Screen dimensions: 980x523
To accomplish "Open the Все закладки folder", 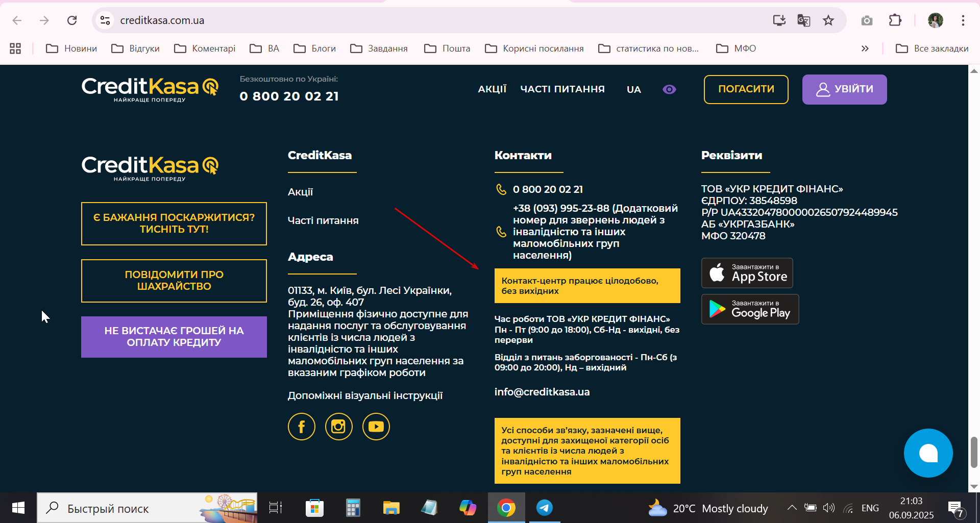I will 932,48.
